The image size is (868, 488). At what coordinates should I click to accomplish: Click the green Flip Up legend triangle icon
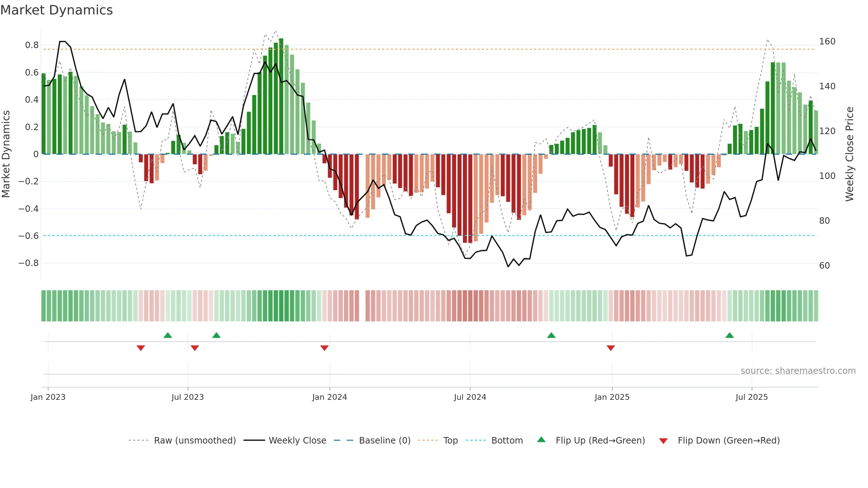(541, 440)
